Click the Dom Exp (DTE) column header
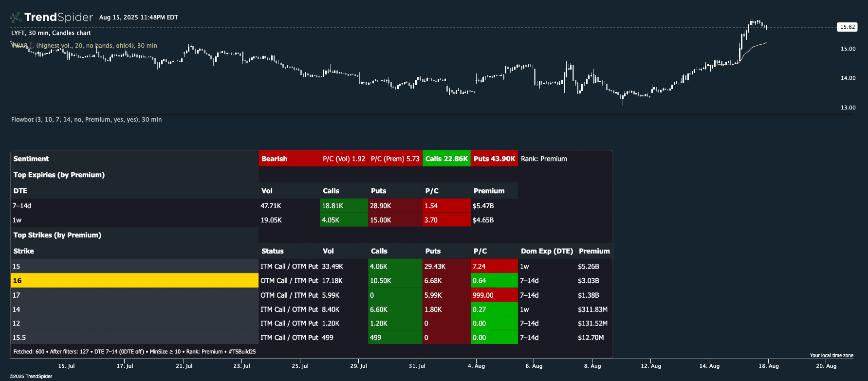Image resolution: width=868 pixels, height=381 pixels. [x=547, y=251]
